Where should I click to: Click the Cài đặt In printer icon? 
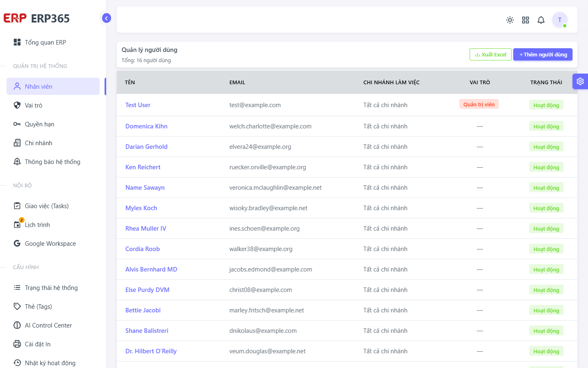pos(17,344)
